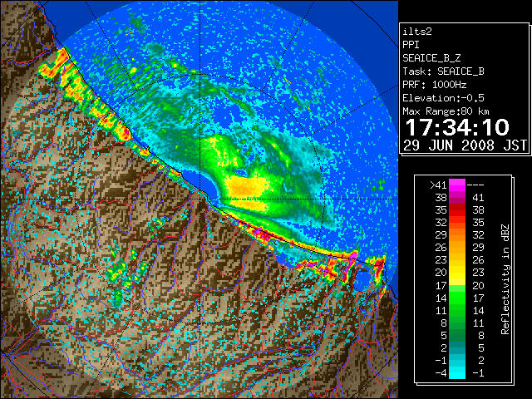532x399 pixels.
Task: Click the 'Reflectivity in dBZ' axis label
Action: point(505,279)
